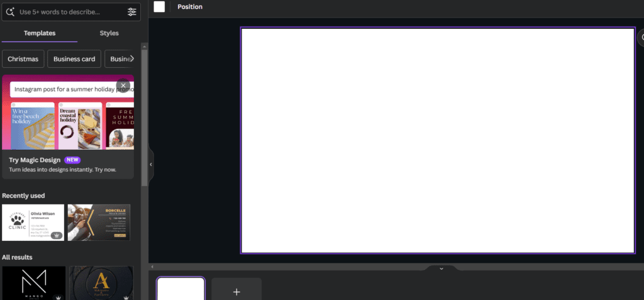The width and height of the screenshot is (644, 300).
Task: Dismiss the Magic Design promo banner
Action: tap(123, 86)
